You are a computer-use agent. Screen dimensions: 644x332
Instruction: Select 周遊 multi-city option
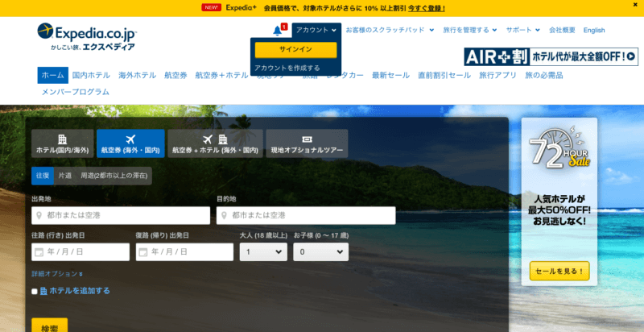[x=114, y=176]
